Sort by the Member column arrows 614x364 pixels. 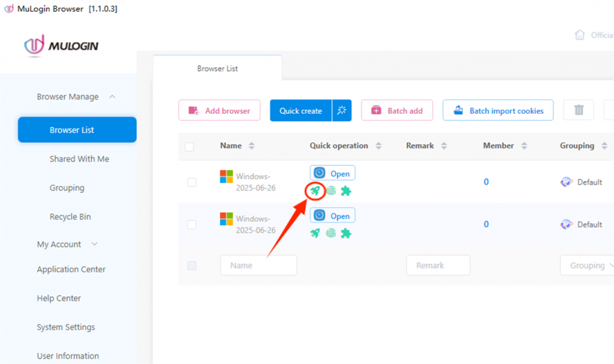pos(524,146)
